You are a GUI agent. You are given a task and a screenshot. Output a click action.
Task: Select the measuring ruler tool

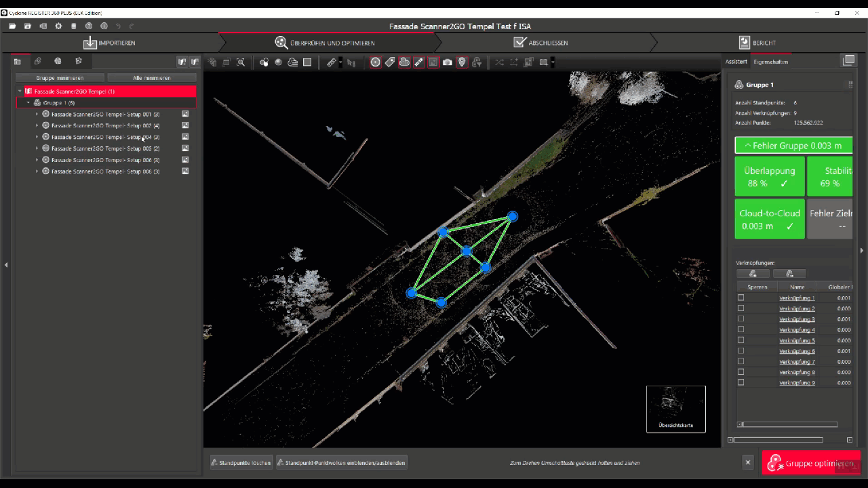(x=331, y=62)
